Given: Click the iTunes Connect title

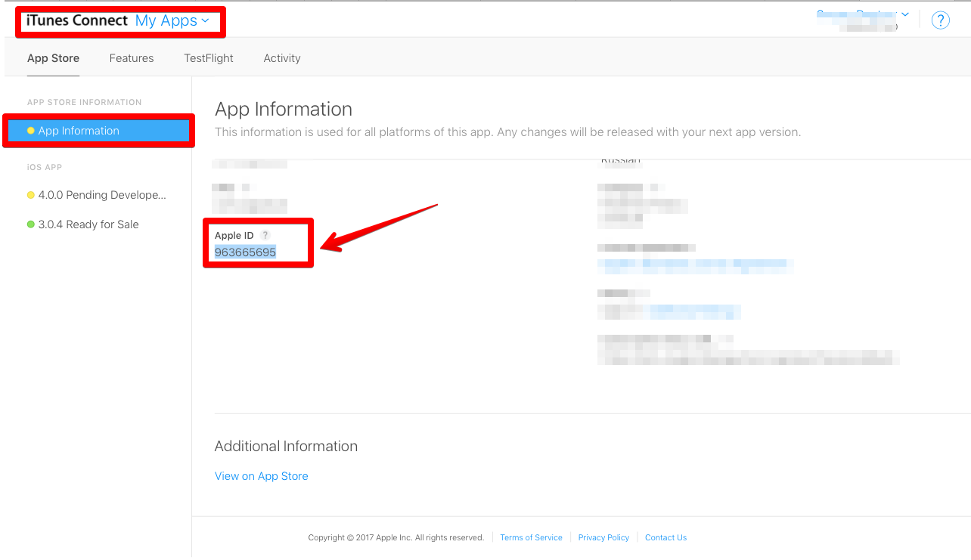Looking at the screenshot, I should pos(77,20).
